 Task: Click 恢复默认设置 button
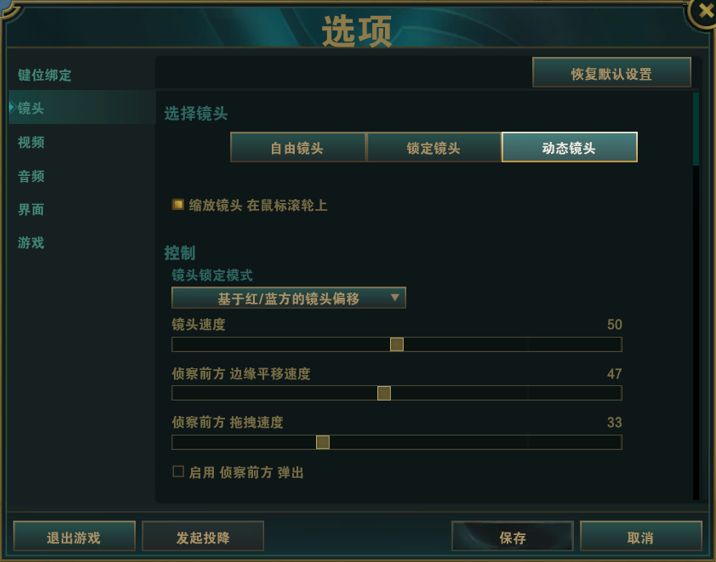pos(611,74)
